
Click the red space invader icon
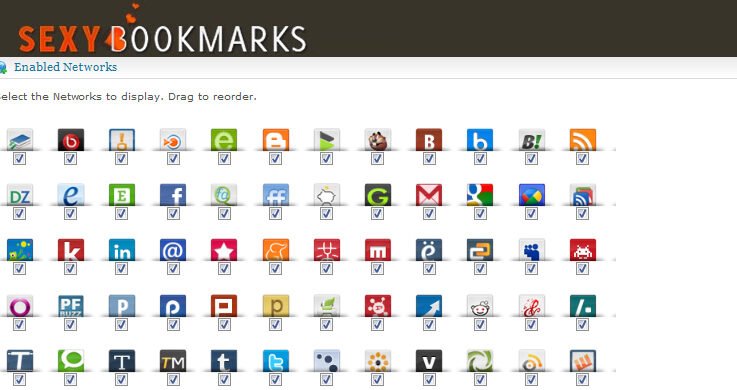[x=583, y=250]
